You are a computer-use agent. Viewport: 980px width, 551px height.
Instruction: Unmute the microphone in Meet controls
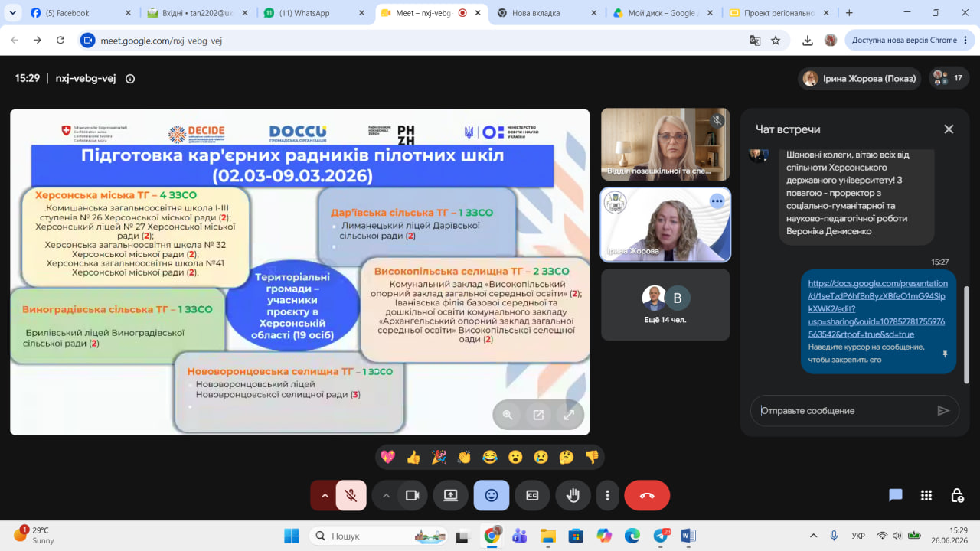click(x=351, y=495)
